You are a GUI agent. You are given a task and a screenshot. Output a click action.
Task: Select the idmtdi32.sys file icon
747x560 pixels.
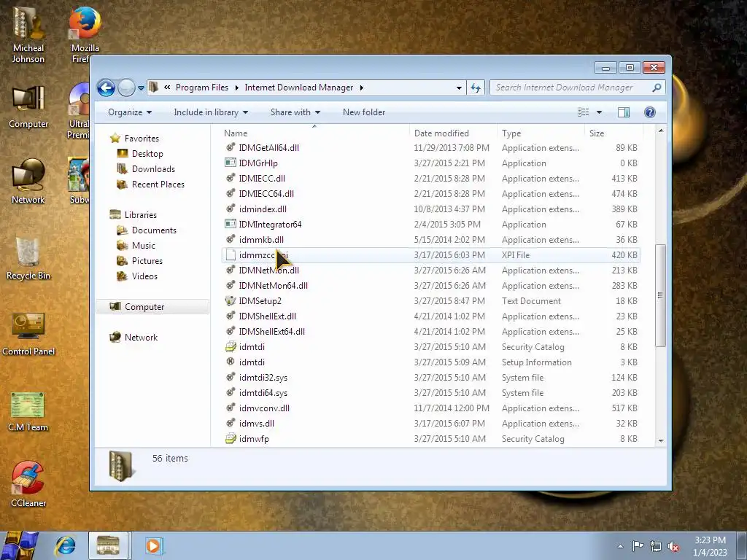click(x=231, y=378)
